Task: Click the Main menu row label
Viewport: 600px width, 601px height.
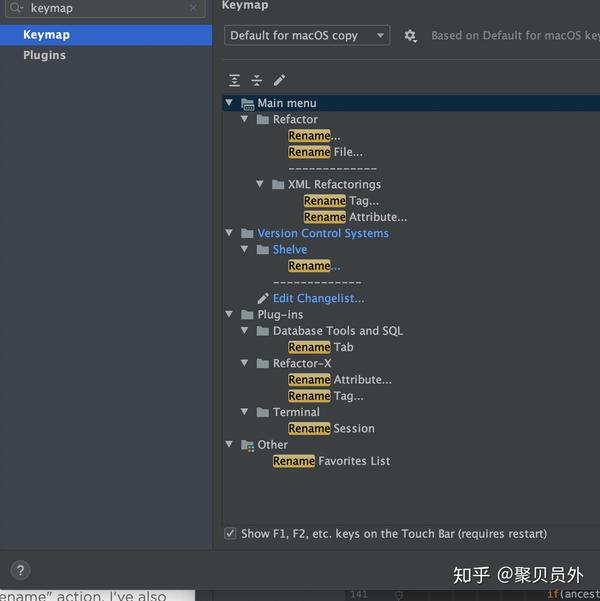Action: (x=287, y=103)
